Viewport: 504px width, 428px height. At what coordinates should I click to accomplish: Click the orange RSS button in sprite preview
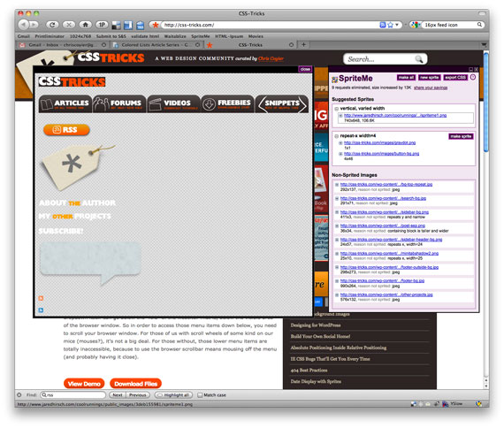coord(66,130)
